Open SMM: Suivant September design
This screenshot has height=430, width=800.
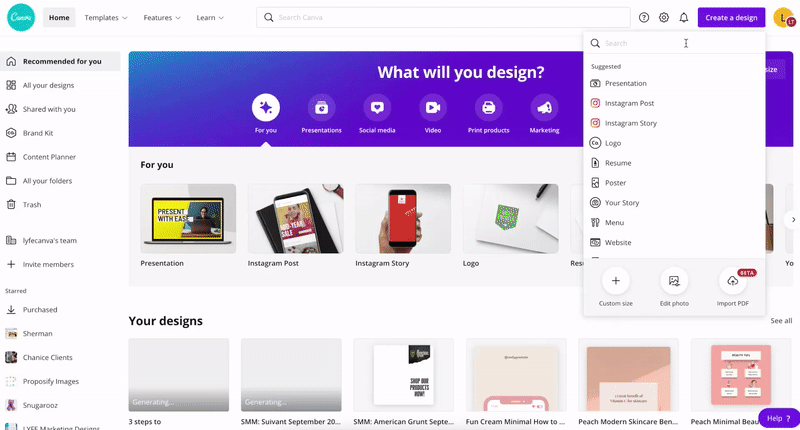click(x=291, y=375)
